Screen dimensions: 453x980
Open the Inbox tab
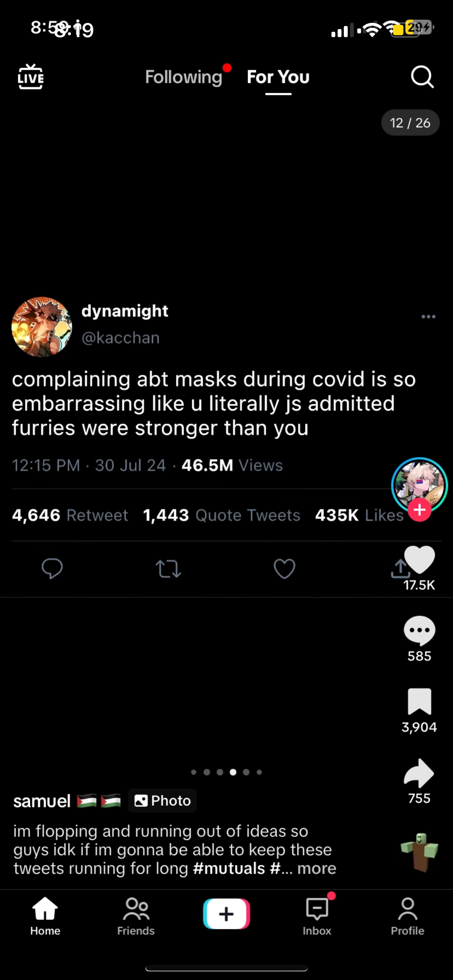[317, 917]
